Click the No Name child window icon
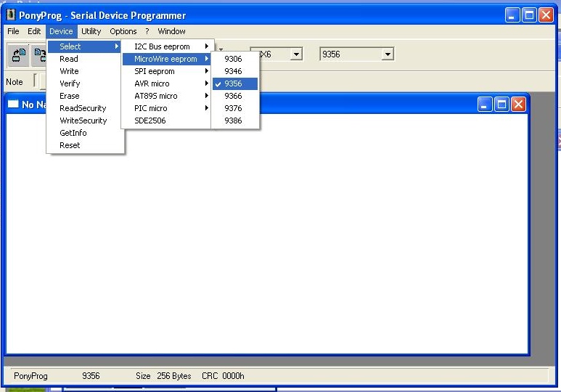This screenshot has height=392, width=561. pos(13,105)
